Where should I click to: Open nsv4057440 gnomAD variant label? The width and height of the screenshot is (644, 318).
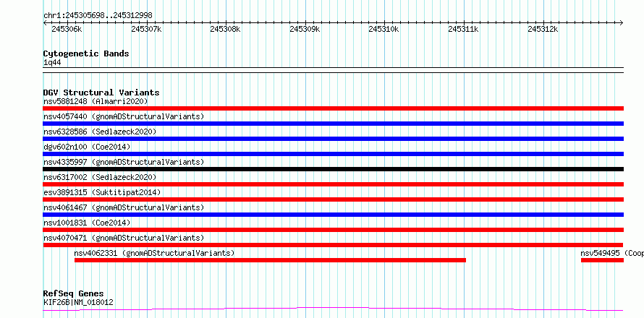tap(124, 116)
